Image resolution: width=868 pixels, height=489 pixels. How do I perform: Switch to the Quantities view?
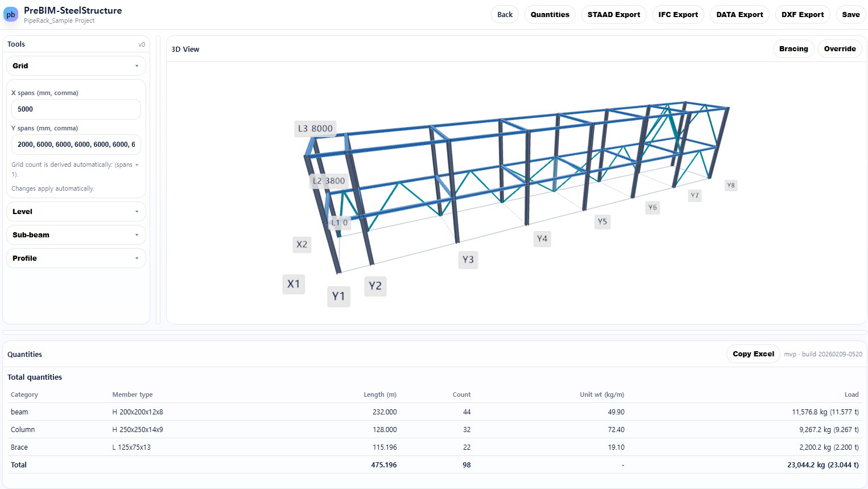[549, 14]
